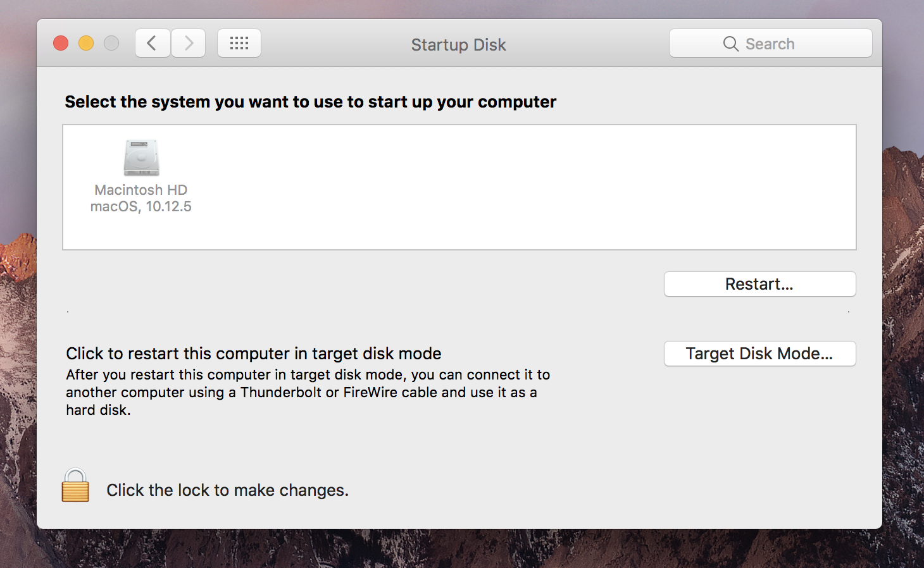Viewport: 924px width, 568px height.
Task: Click the "Macintosh HD" disk name label
Action: (x=141, y=190)
